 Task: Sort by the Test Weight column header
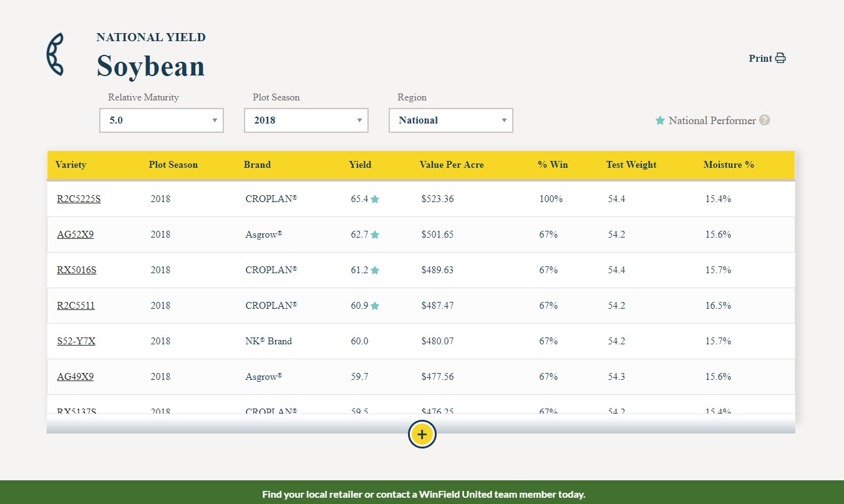[x=631, y=165]
